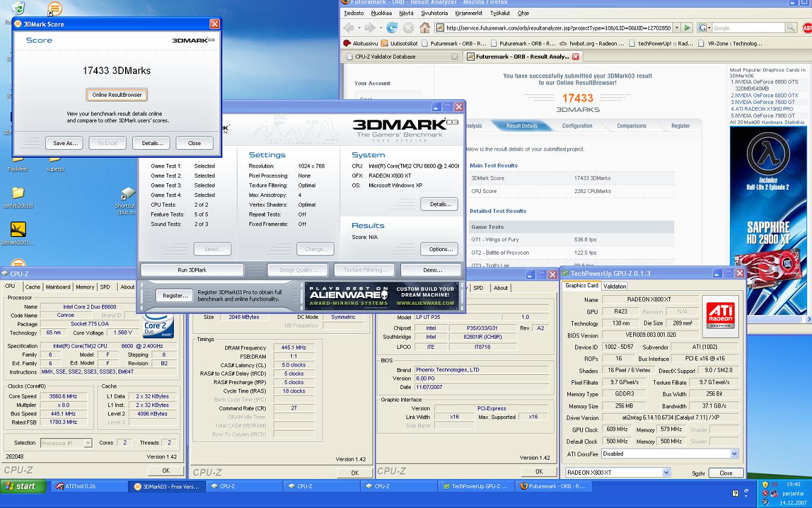Switch to CPU-Z Validator Database tab

pyautogui.click(x=402, y=56)
